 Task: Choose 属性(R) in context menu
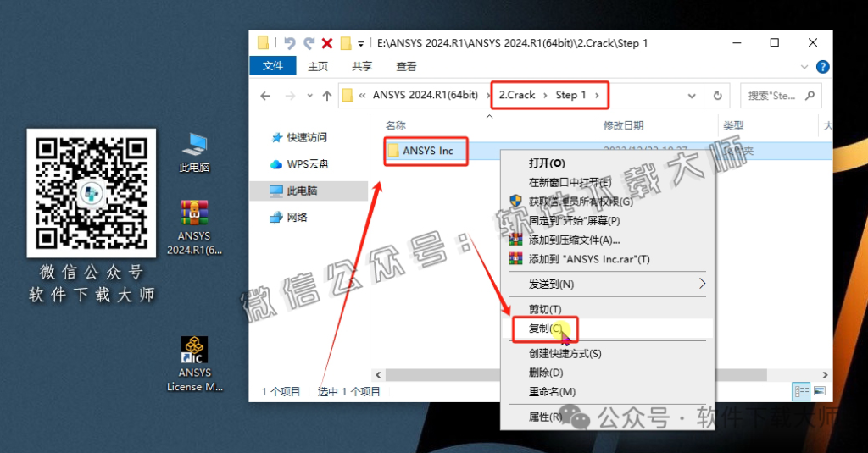click(x=607, y=417)
